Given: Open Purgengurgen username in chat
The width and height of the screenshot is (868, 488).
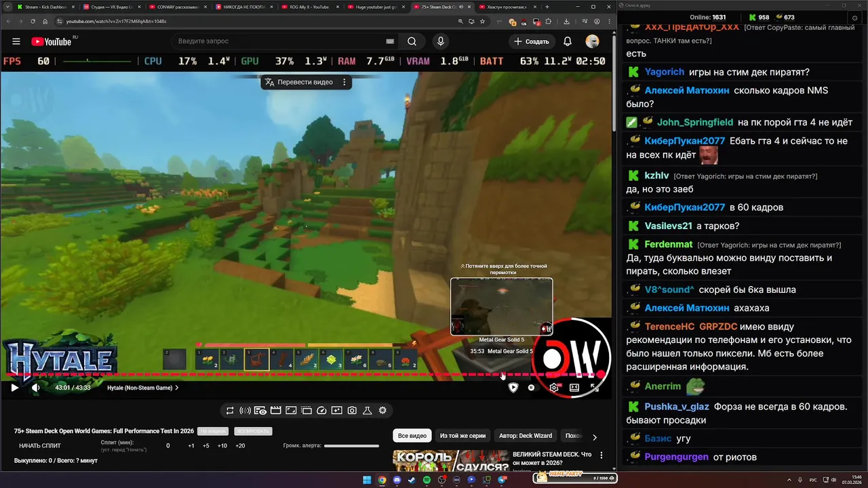Looking at the screenshot, I should [x=676, y=457].
